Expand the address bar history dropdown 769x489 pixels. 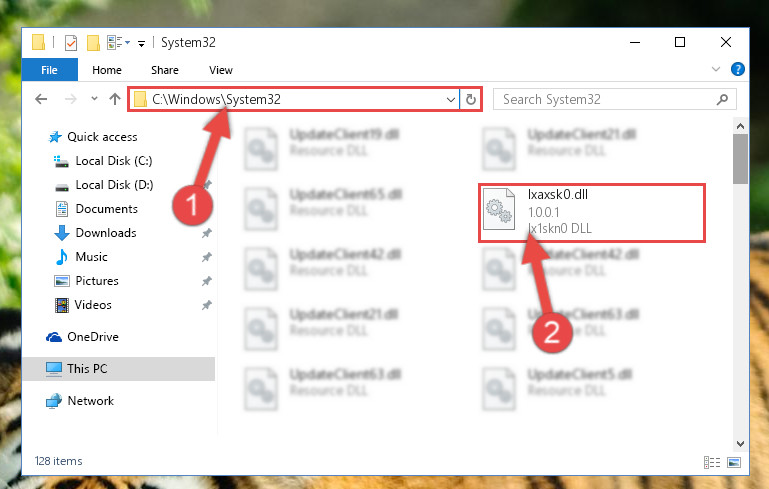click(451, 100)
